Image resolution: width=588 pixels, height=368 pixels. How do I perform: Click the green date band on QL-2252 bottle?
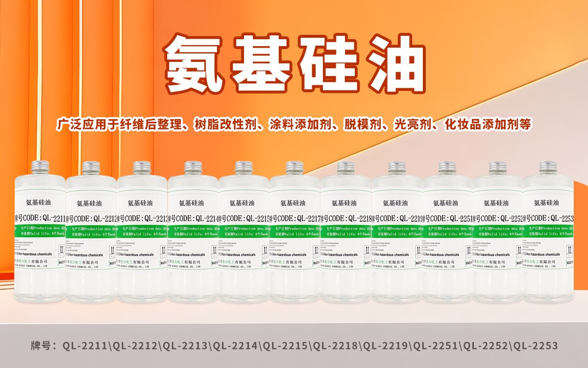[x=497, y=231]
